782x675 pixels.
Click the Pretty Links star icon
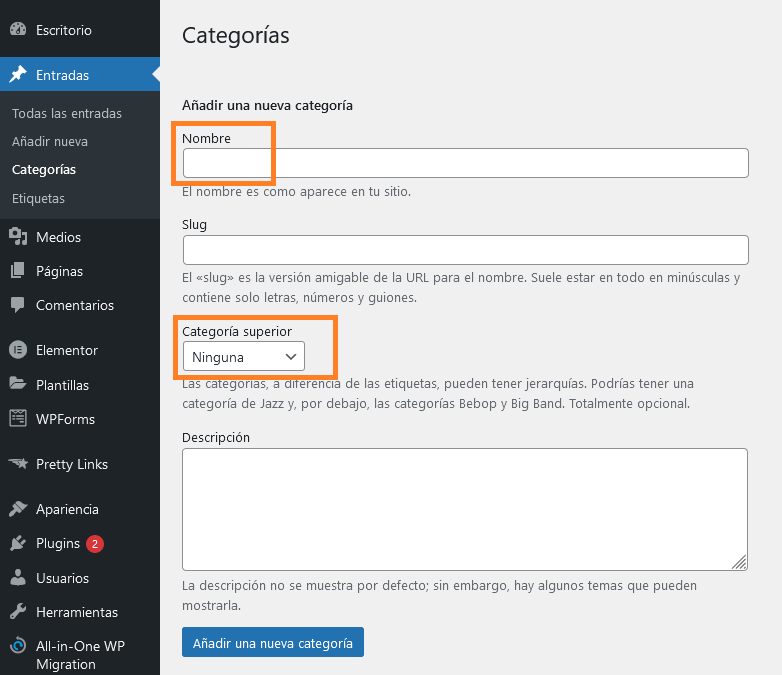pos(18,464)
